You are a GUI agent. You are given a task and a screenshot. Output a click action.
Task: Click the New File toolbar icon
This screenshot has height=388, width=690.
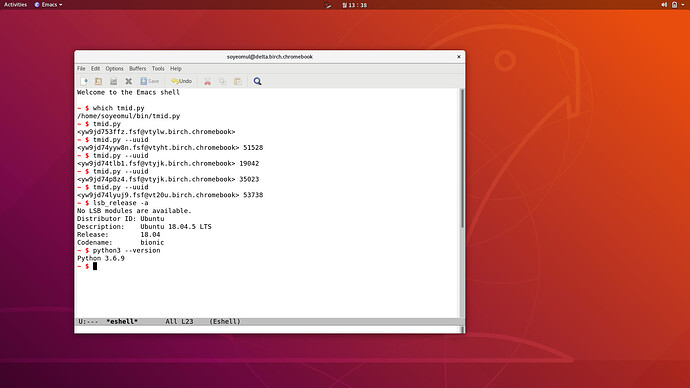[x=84, y=81]
